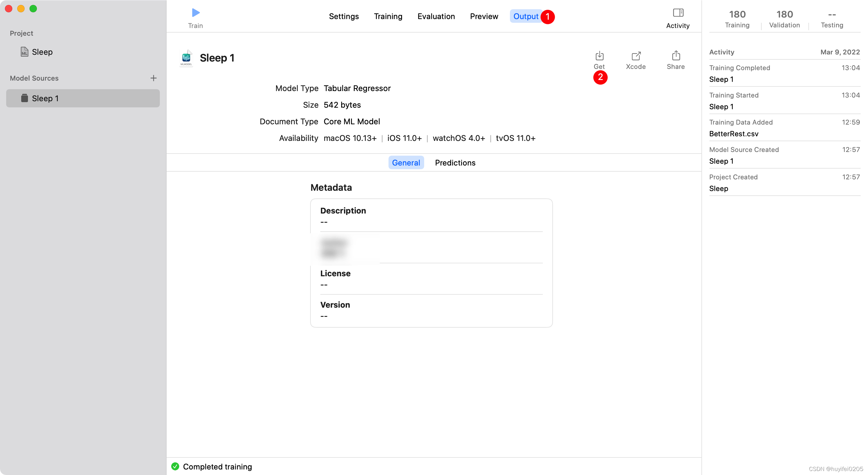The height and width of the screenshot is (475, 868).
Task: Click iOS 11.0+ availability value
Action: [404, 138]
